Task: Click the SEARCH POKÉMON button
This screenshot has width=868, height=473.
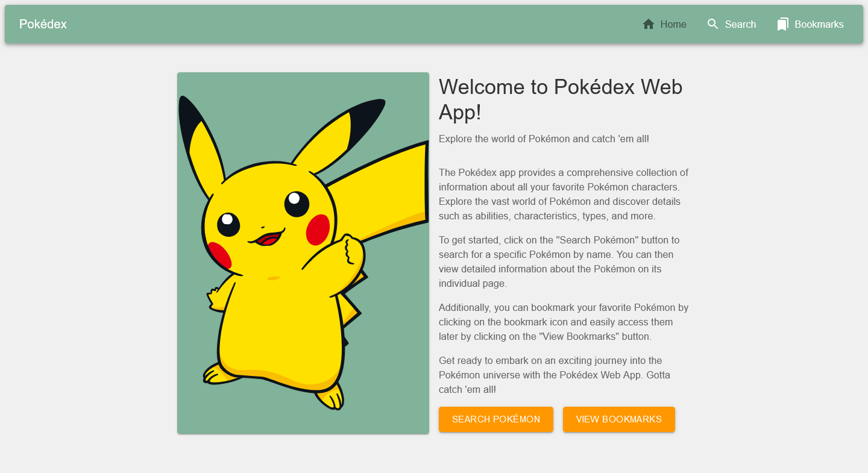Action: tap(496, 419)
